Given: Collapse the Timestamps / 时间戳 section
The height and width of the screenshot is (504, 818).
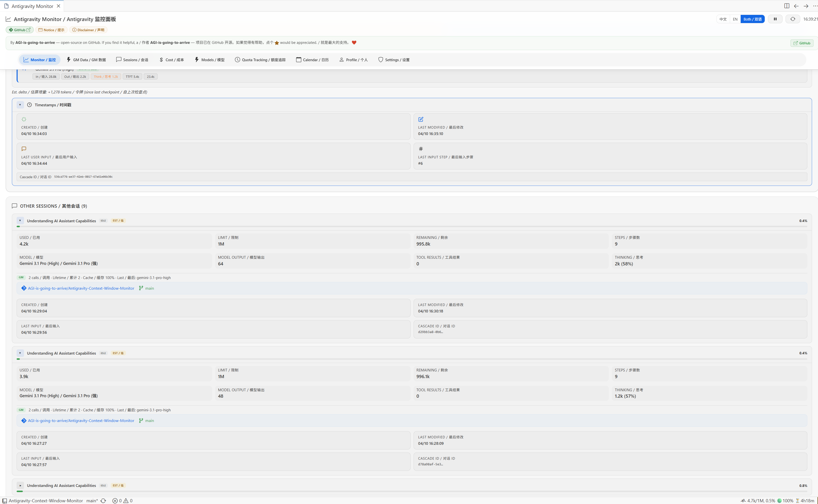Looking at the screenshot, I should point(20,105).
